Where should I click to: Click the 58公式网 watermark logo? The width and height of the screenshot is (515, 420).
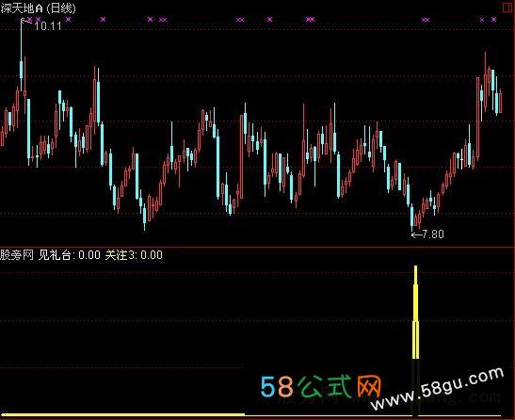(321, 386)
